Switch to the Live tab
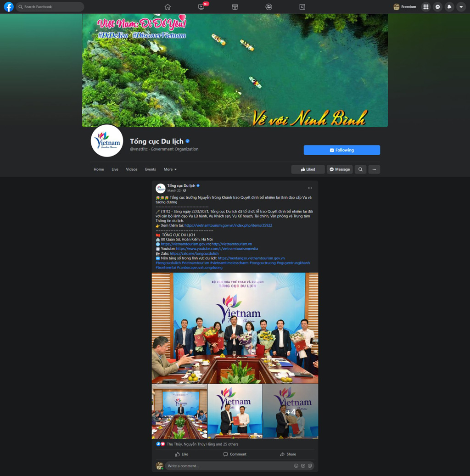 point(115,169)
